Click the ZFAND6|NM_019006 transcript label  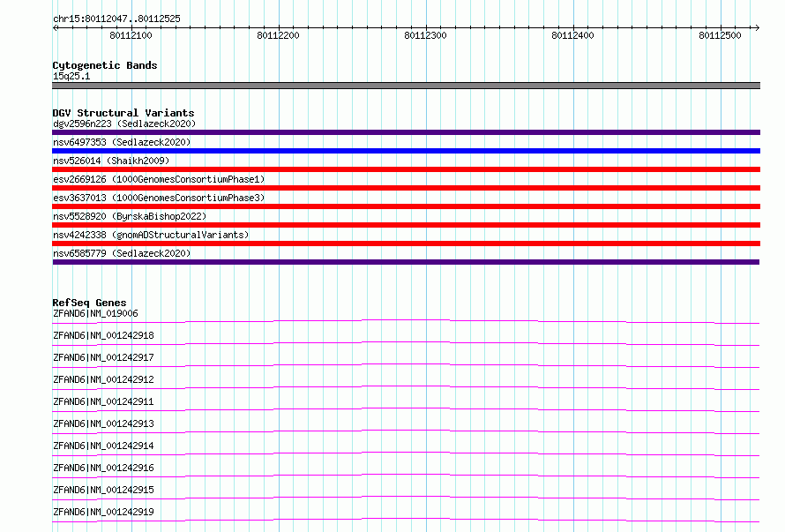click(95, 313)
